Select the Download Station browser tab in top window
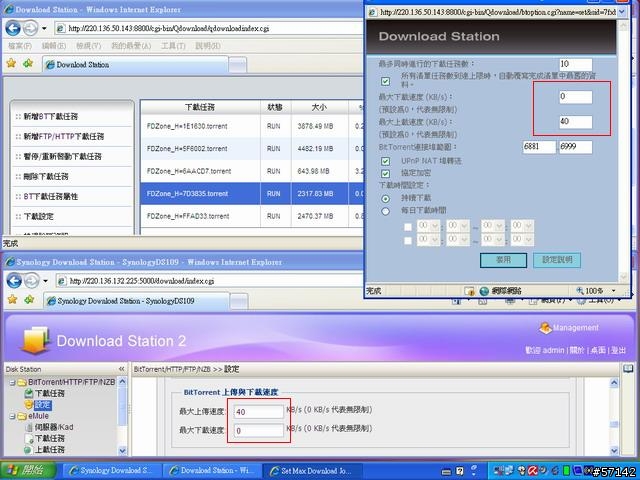The height and width of the screenshot is (480, 640). pos(136,64)
